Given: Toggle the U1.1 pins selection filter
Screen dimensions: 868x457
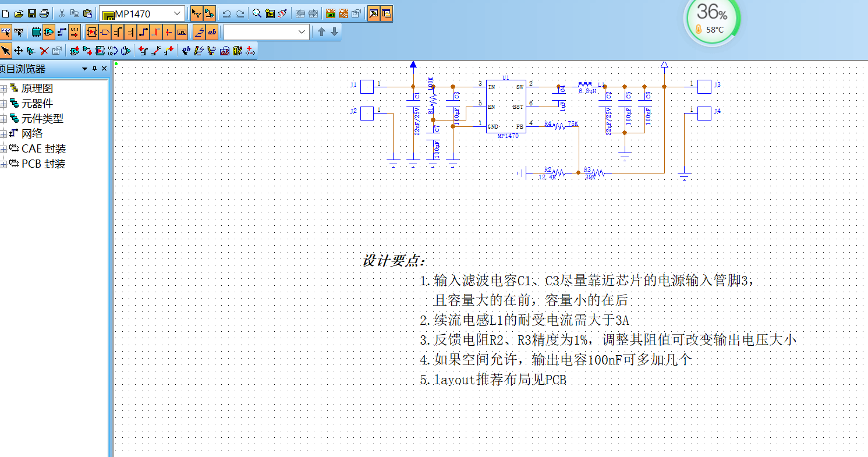Looking at the screenshot, I should (75, 32).
